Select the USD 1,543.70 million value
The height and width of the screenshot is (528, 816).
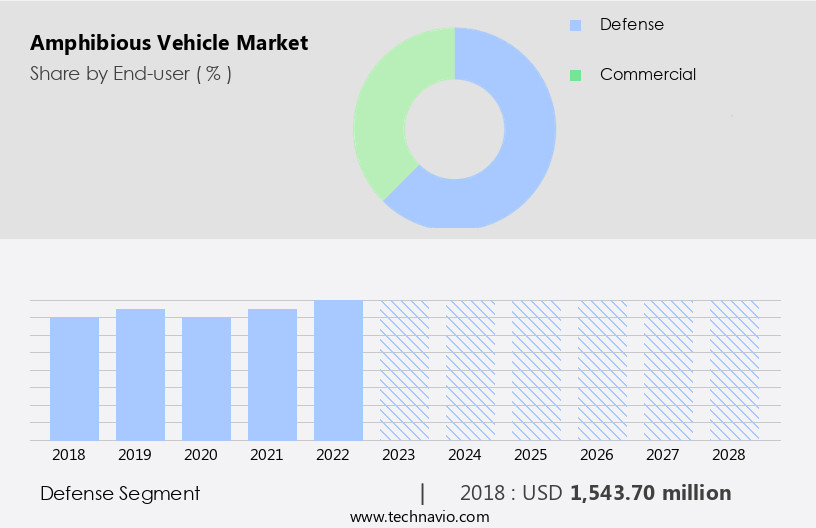[650, 494]
